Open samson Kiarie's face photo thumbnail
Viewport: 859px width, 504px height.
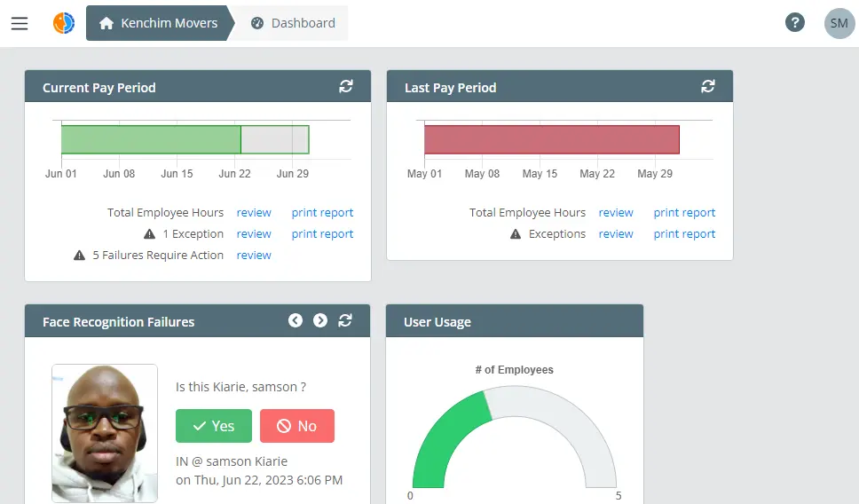105,433
